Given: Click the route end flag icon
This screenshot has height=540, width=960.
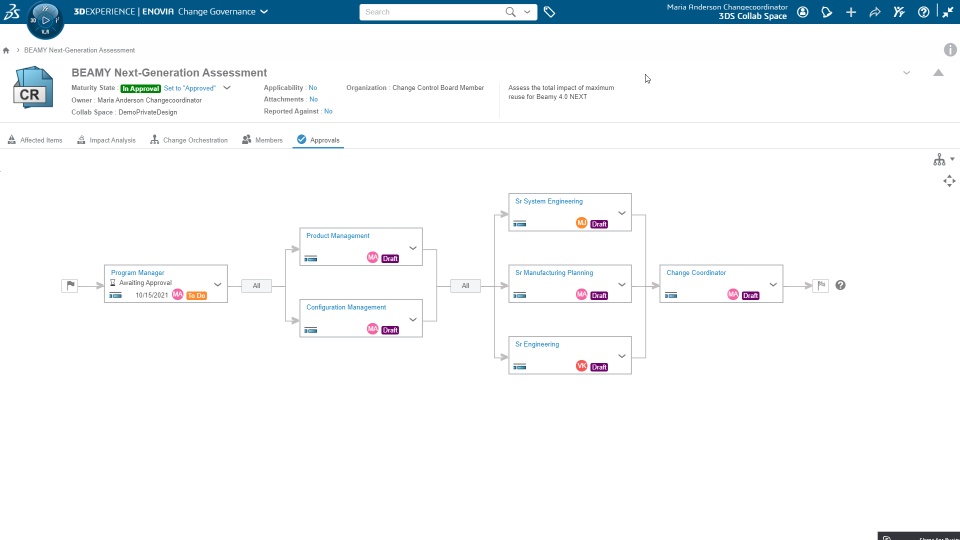Looking at the screenshot, I should click(821, 285).
